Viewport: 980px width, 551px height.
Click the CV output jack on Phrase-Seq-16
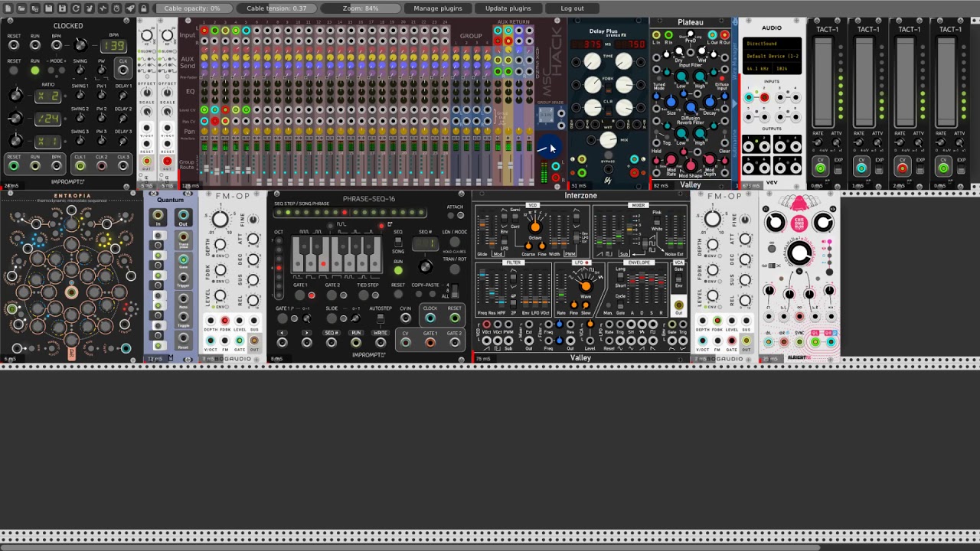point(406,343)
